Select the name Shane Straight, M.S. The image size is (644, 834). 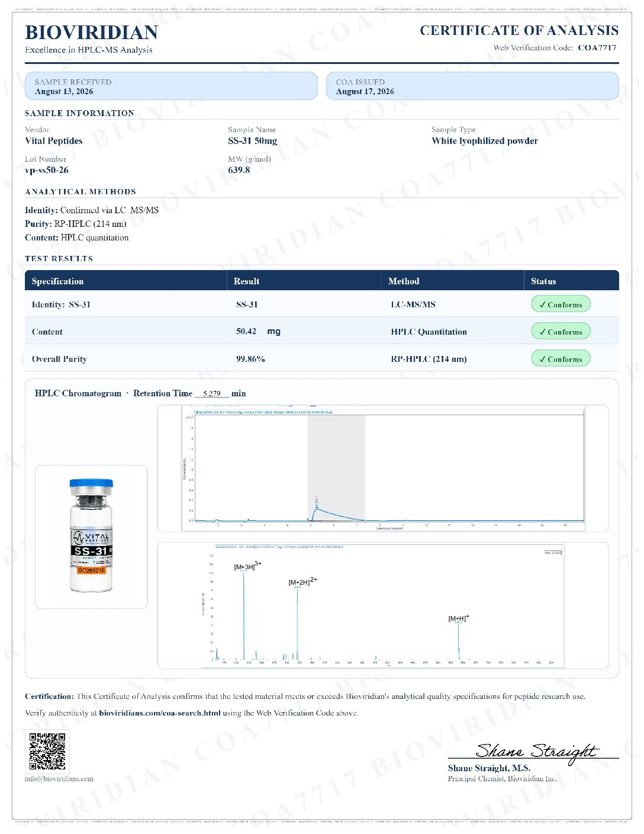pyautogui.click(x=489, y=768)
